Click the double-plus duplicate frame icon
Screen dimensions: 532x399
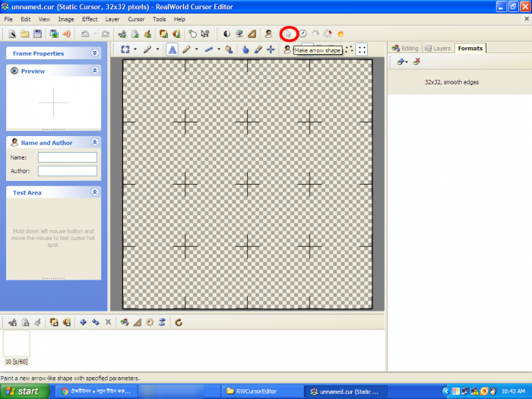coord(96,322)
